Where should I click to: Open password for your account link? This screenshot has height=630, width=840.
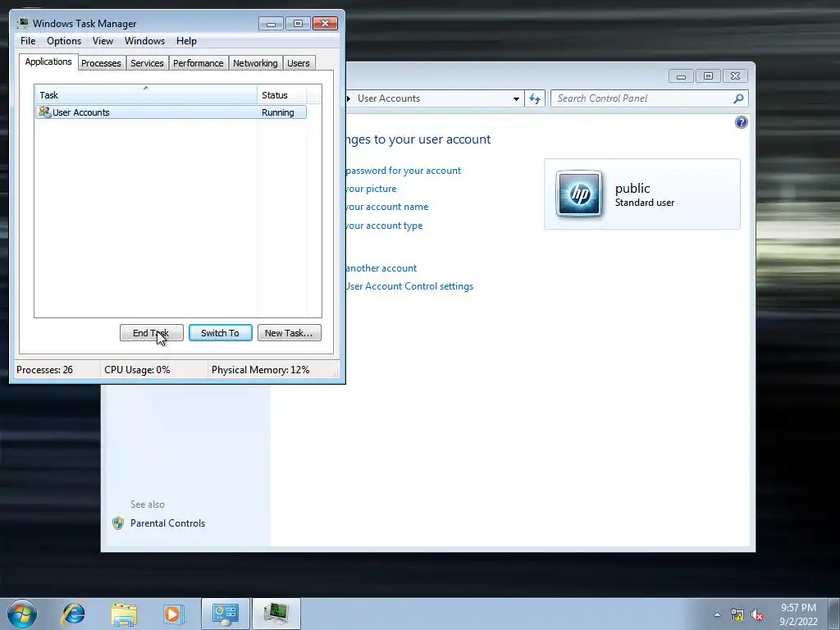pyautogui.click(x=404, y=171)
